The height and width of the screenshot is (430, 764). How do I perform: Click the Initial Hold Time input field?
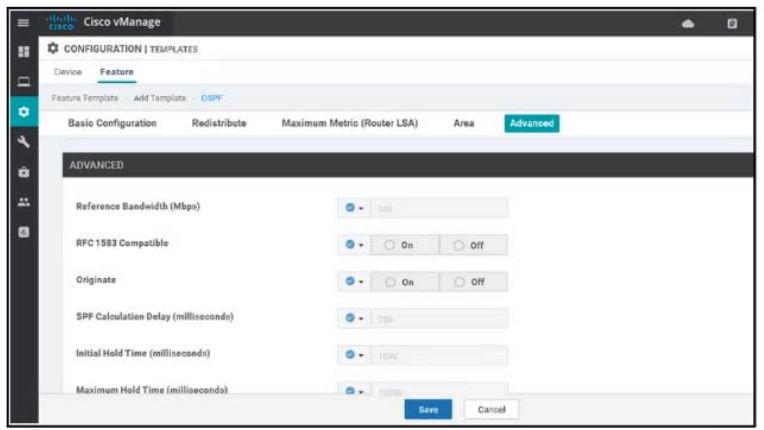[x=439, y=355]
